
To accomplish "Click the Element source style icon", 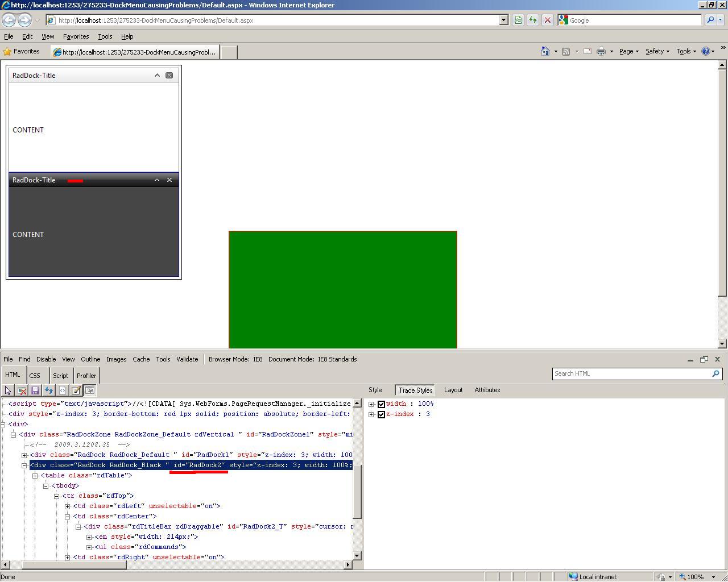I will click(x=63, y=390).
